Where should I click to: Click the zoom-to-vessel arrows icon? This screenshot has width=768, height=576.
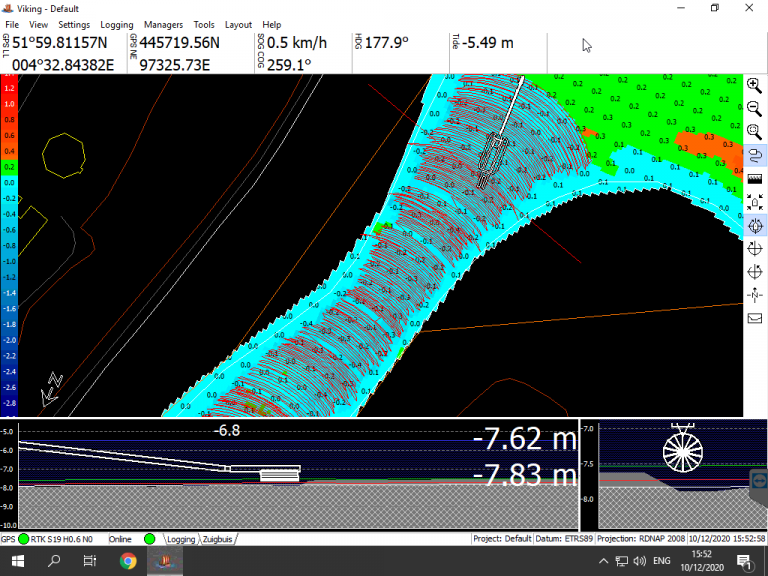click(755, 202)
